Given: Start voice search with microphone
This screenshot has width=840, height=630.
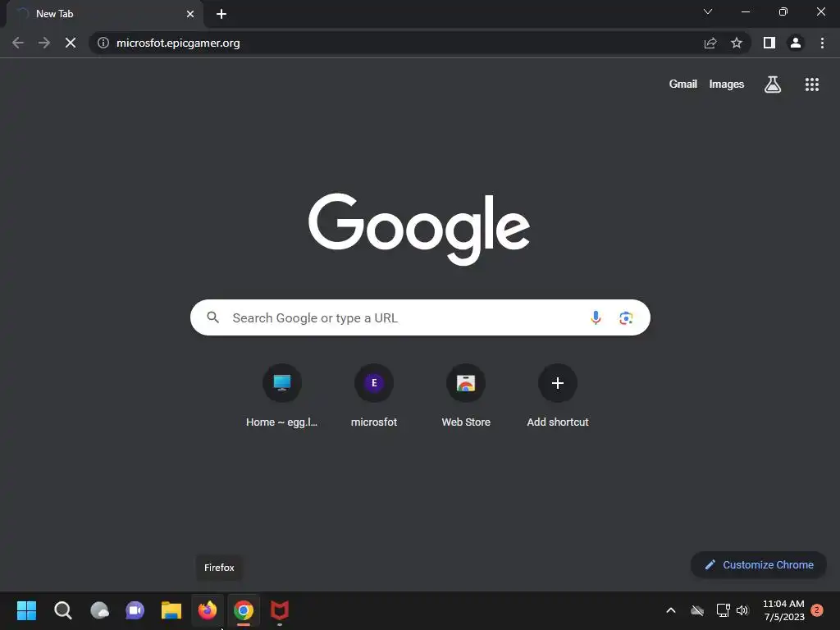Looking at the screenshot, I should [x=596, y=317].
